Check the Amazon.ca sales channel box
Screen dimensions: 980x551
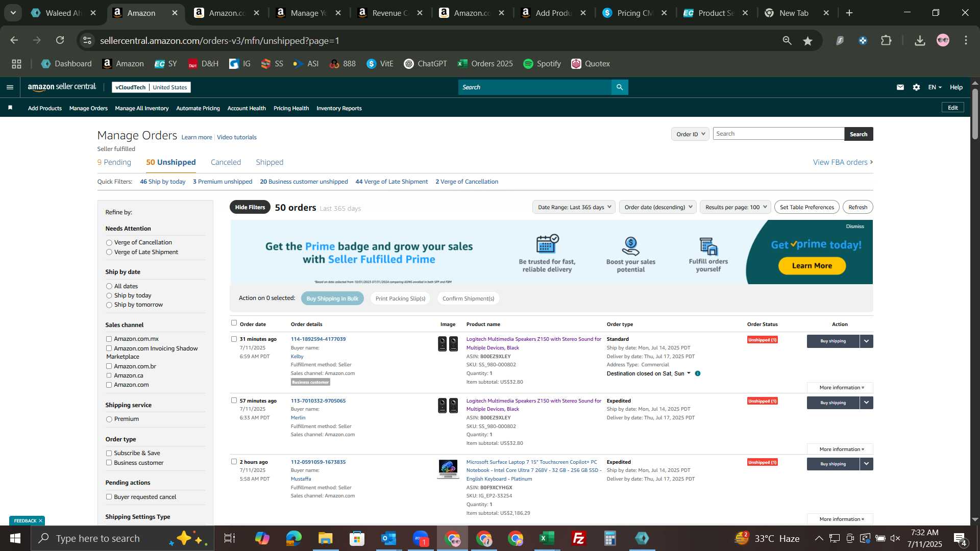[109, 375]
